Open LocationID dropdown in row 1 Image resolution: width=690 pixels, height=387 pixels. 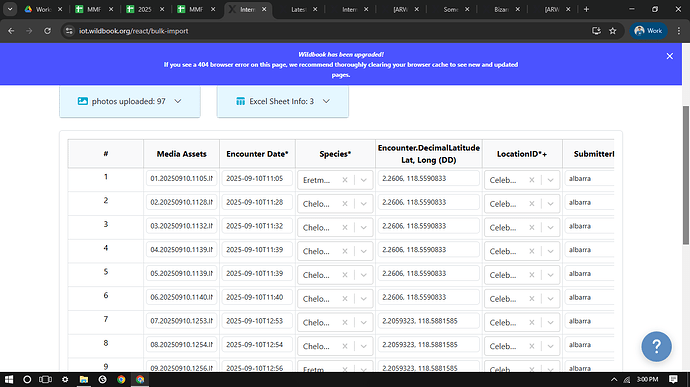click(x=550, y=180)
